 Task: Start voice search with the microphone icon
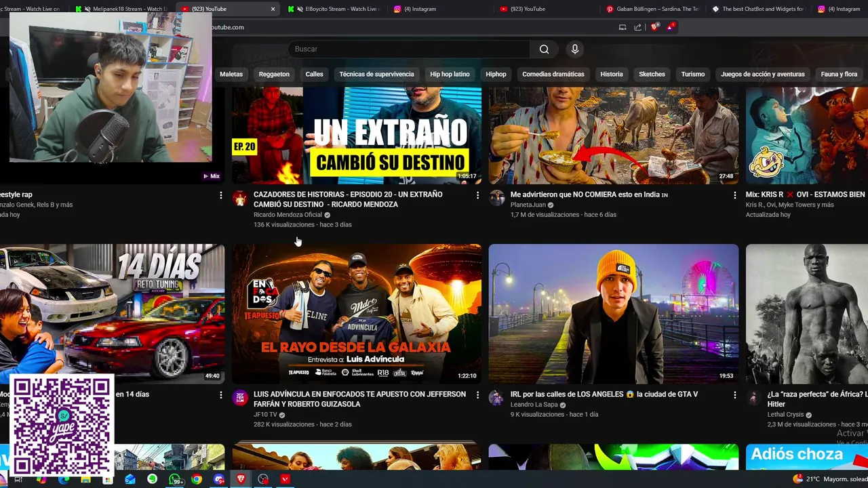575,49
